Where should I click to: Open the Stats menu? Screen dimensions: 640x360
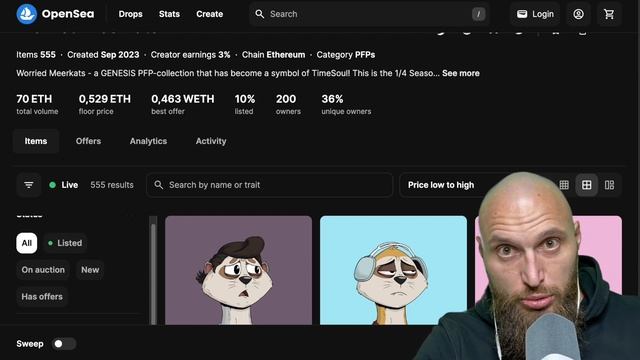(x=169, y=14)
